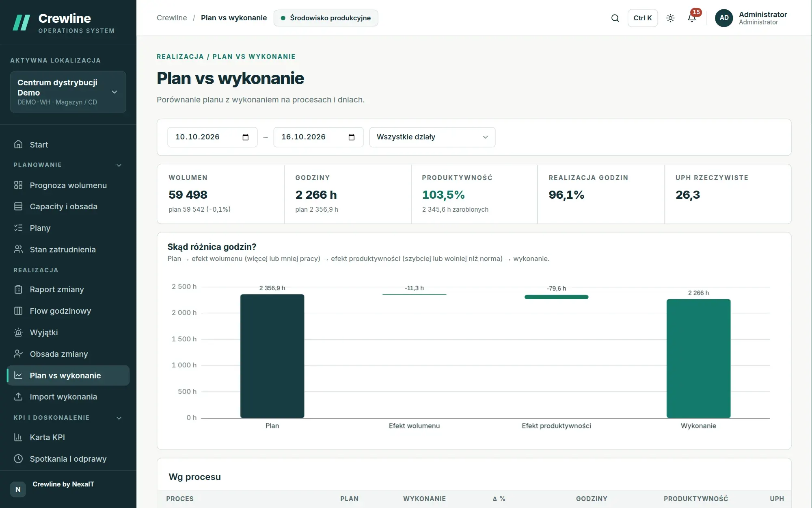Open the AD administrator avatar menu
This screenshot has width=812, height=508.
click(724, 18)
